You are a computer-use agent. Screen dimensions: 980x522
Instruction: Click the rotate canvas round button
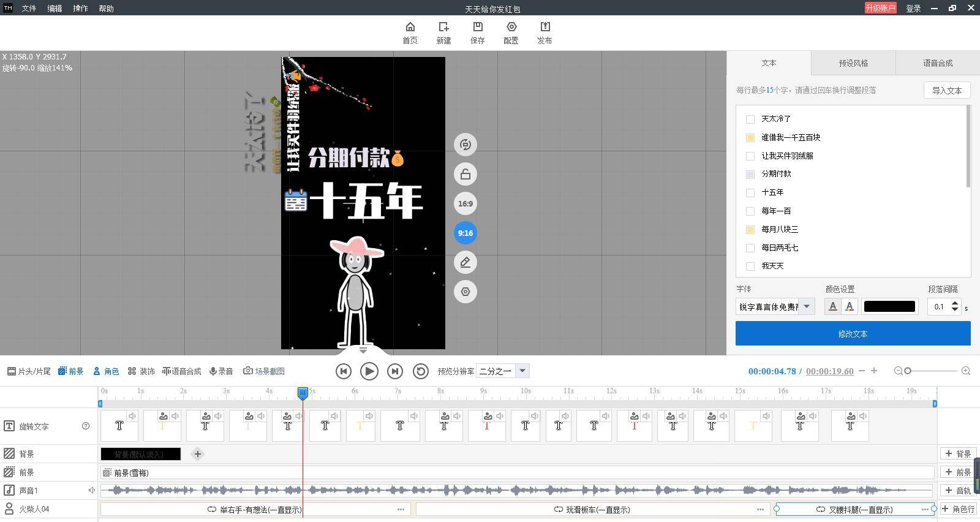(x=466, y=145)
